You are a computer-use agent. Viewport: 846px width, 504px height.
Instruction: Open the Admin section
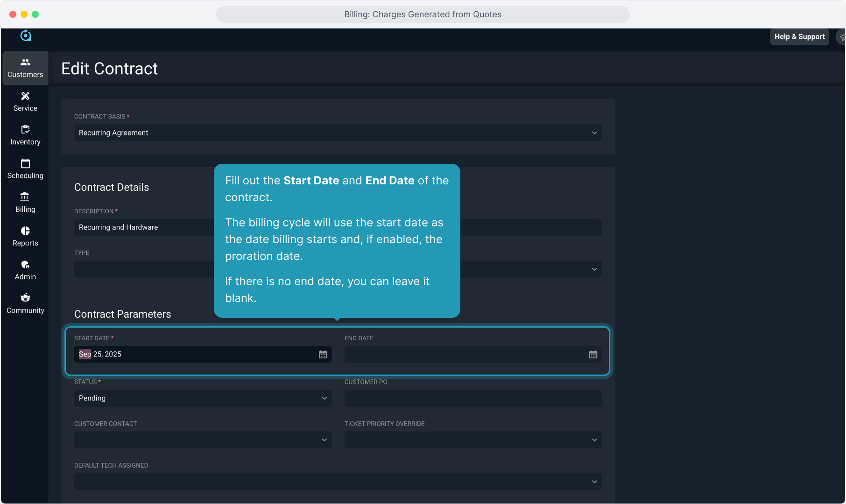25,270
